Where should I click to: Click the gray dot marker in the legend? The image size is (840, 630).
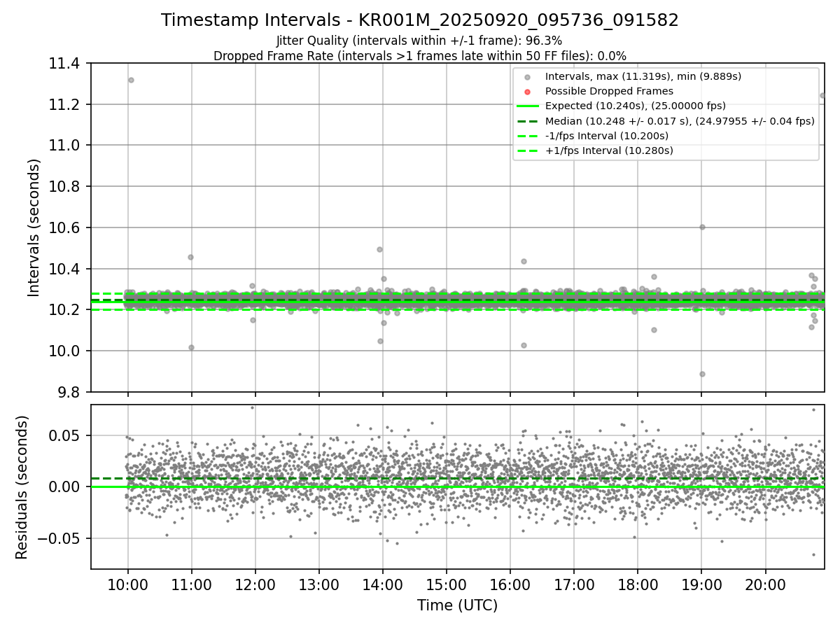click(x=528, y=77)
